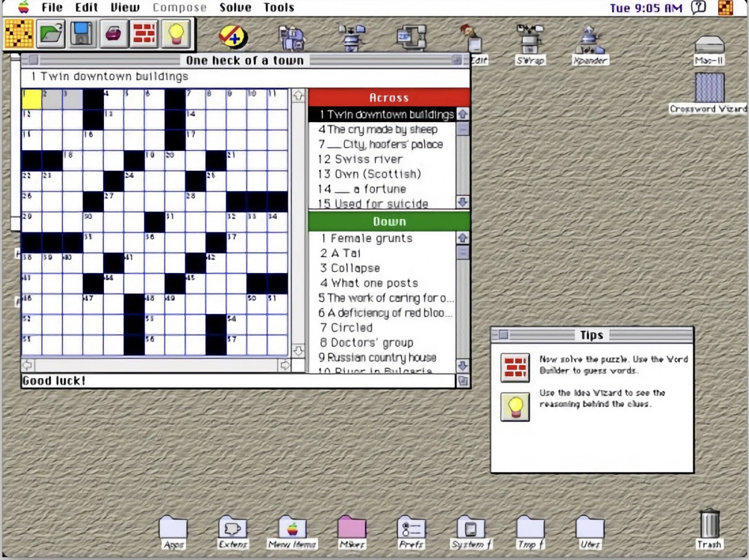Click the yellow highlighted first grid square
Image resolution: width=749 pixels, height=560 pixels.
pyautogui.click(x=32, y=99)
